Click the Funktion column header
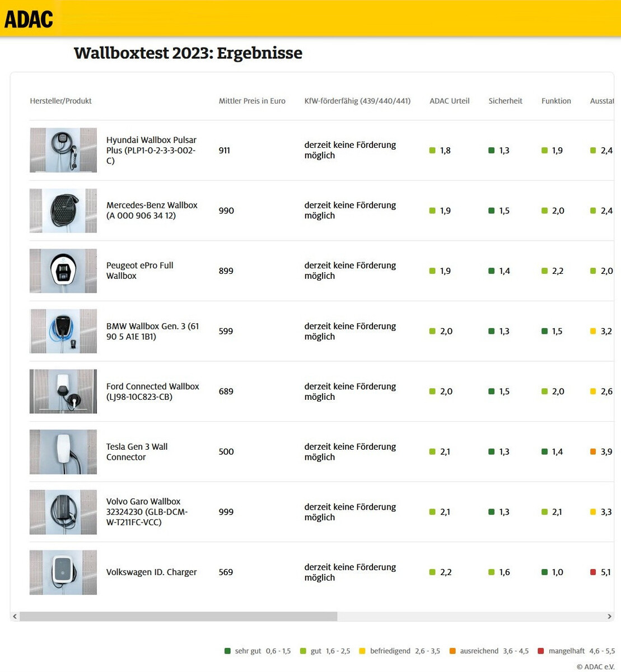The image size is (621, 672). point(556,101)
